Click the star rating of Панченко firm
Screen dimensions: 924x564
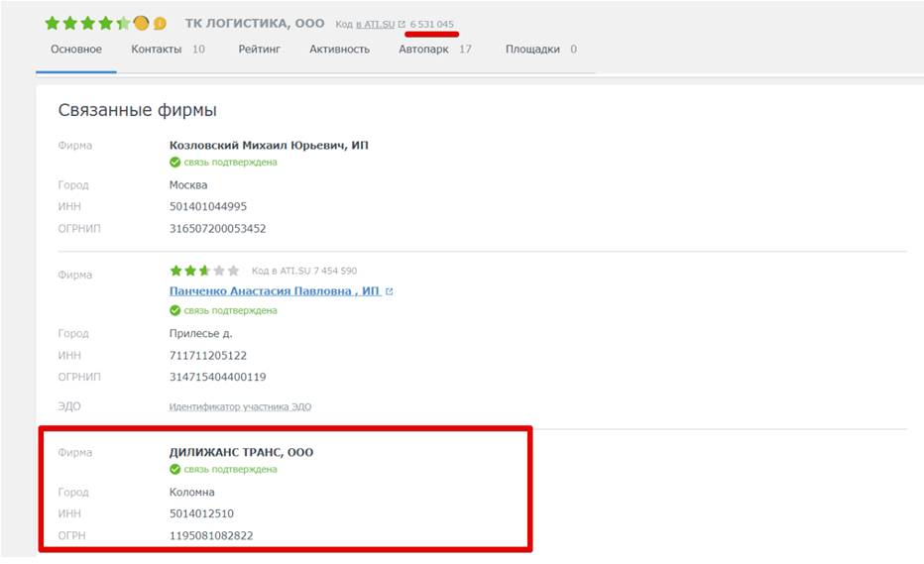[x=204, y=271]
